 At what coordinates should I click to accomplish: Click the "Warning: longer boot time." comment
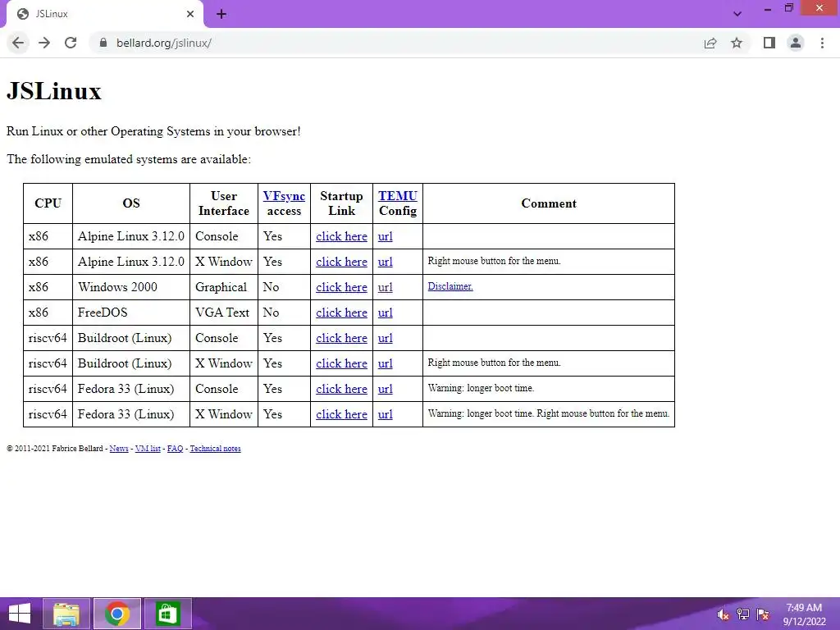(x=481, y=388)
